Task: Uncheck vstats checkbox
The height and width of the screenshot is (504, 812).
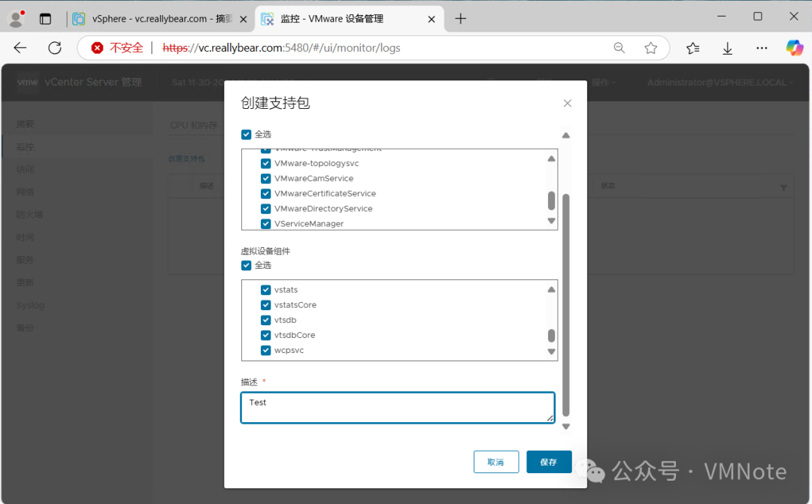Action: (x=265, y=290)
